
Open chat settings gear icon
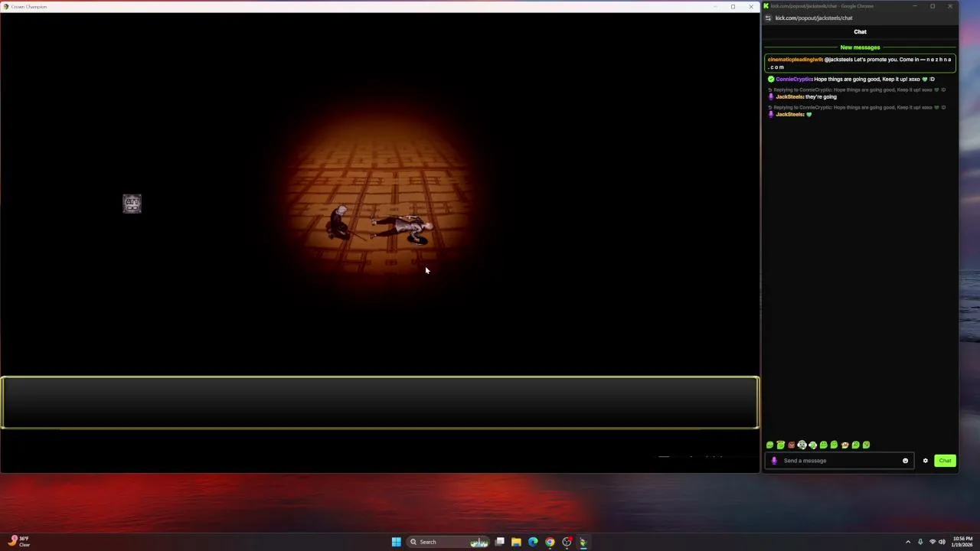[925, 461]
